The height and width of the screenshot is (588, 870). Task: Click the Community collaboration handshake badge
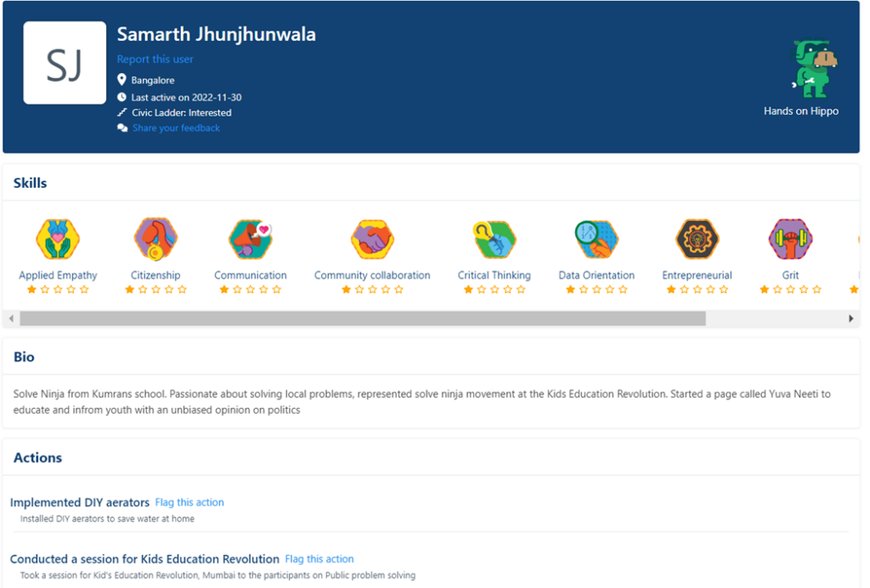point(372,239)
